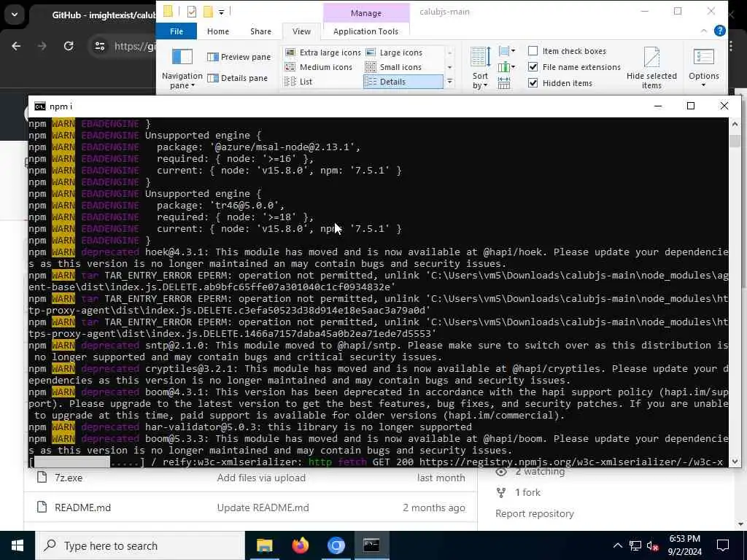Open the Windows Start menu
Screen dimensions: 747x560
(18, 545)
